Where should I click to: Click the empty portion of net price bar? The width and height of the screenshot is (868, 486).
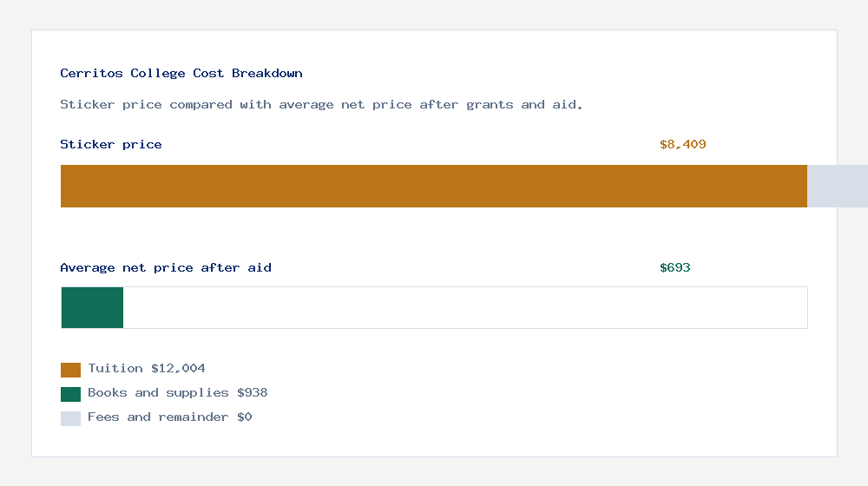(465, 308)
